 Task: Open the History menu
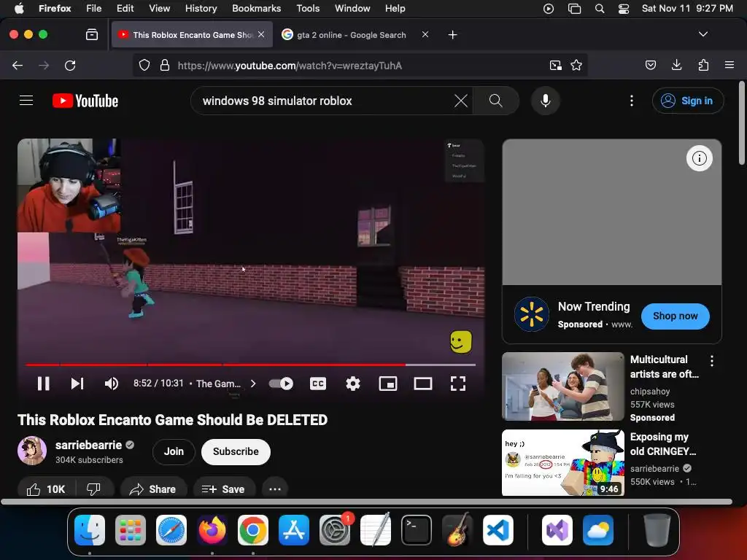point(201,8)
